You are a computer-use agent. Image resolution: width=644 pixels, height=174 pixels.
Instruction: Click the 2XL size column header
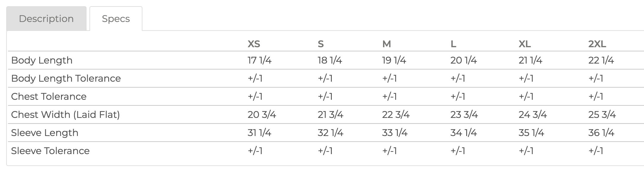click(x=597, y=44)
